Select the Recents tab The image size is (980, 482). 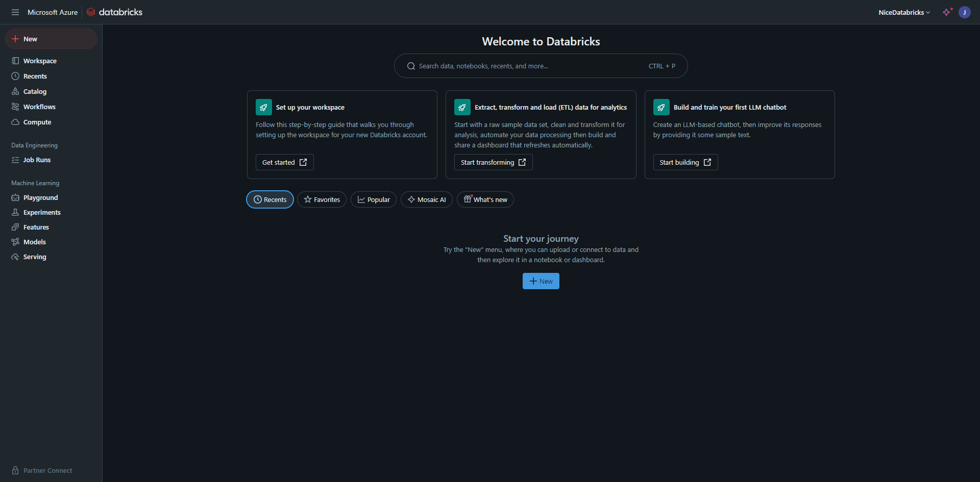pyautogui.click(x=270, y=199)
